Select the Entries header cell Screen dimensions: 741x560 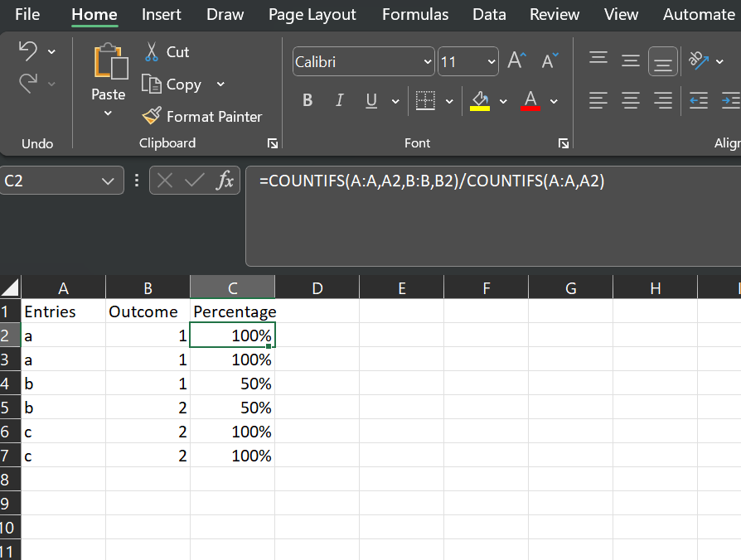click(63, 311)
